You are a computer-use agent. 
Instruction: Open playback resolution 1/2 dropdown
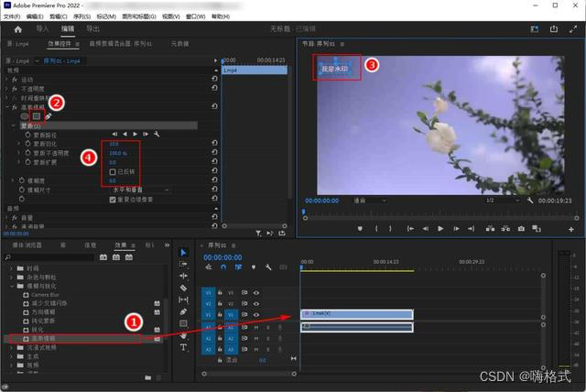pos(502,201)
